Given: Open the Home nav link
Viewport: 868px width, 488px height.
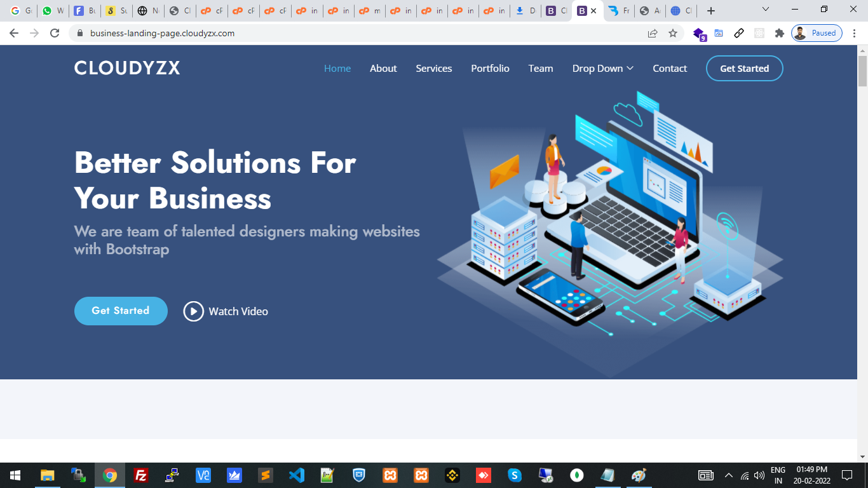Looking at the screenshot, I should 337,69.
